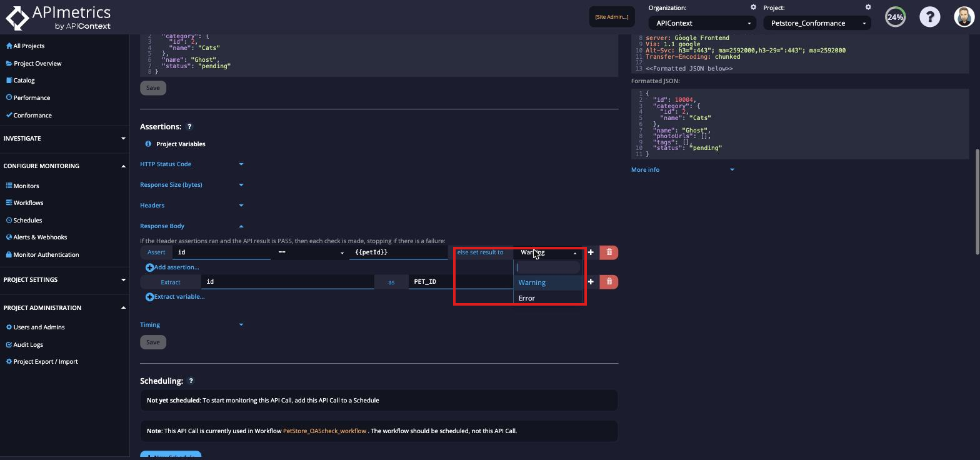Open Scheduling help icon
The height and width of the screenshot is (460, 980).
(x=191, y=381)
